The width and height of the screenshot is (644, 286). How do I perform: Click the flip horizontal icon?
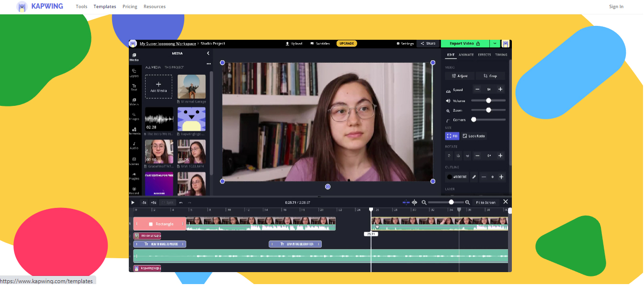pyautogui.click(x=458, y=156)
